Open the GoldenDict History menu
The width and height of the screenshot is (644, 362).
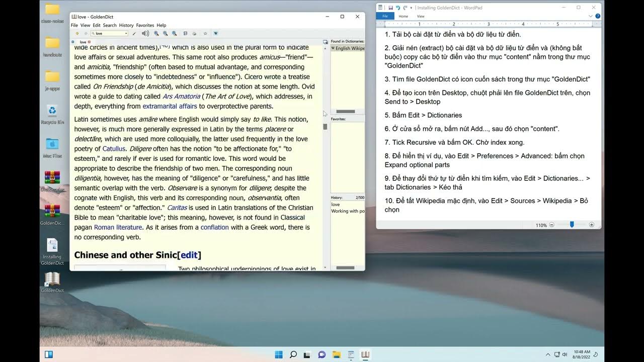click(x=126, y=25)
